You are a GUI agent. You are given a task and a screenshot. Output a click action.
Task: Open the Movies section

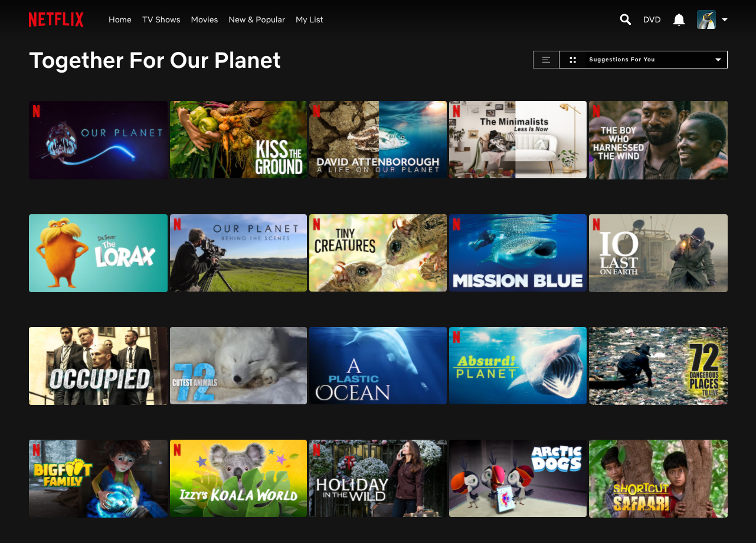click(x=204, y=19)
